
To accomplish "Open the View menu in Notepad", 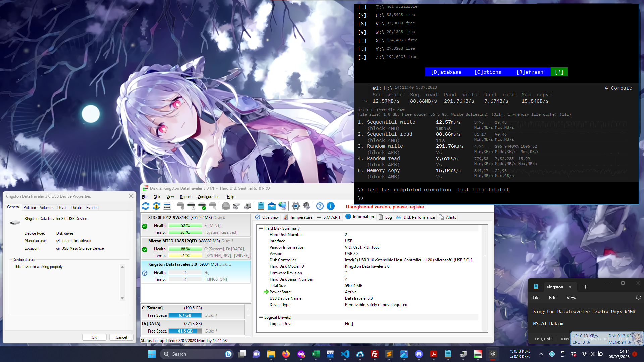I will (571, 298).
